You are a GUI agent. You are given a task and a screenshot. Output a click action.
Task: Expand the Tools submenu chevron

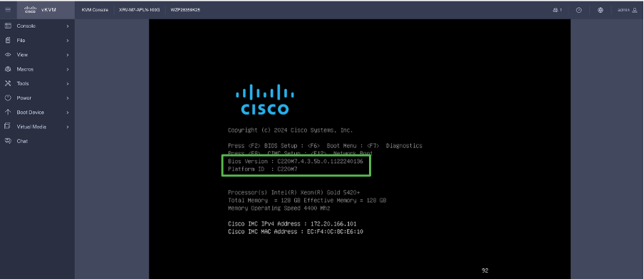click(x=68, y=84)
